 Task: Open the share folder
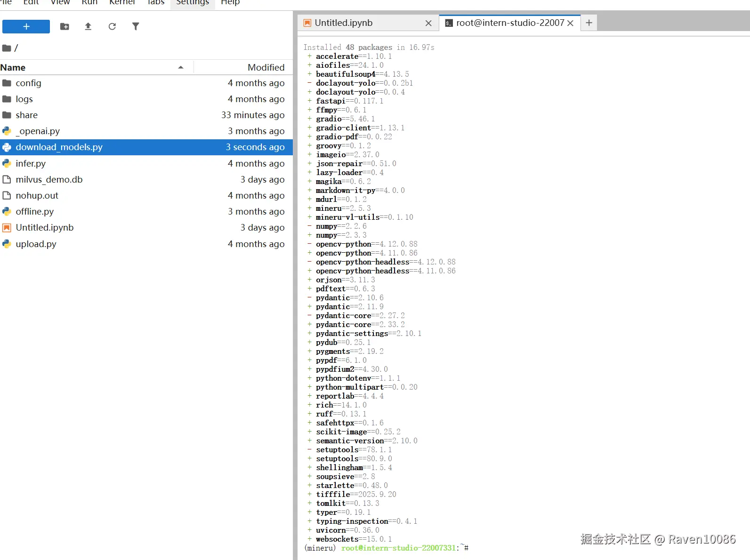pyautogui.click(x=146, y=115)
